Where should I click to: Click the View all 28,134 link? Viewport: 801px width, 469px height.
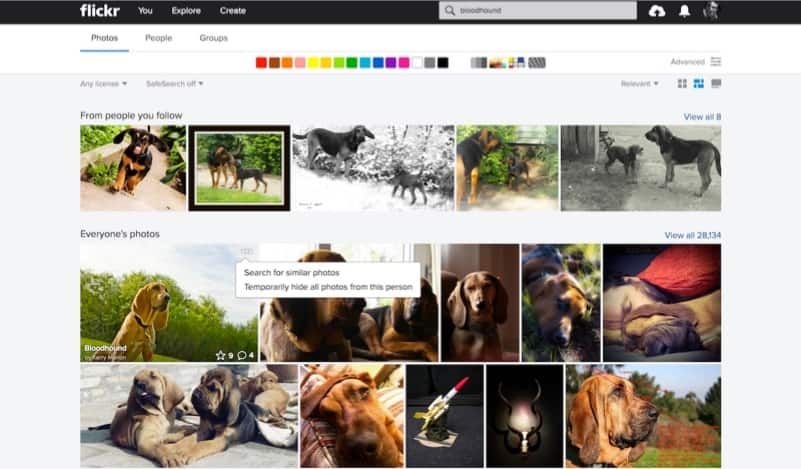(x=692, y=235)
